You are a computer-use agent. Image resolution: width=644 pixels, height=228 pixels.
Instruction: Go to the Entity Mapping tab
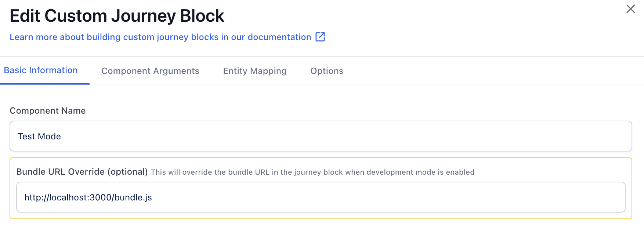pyautogui.click(x=255, y=71)
